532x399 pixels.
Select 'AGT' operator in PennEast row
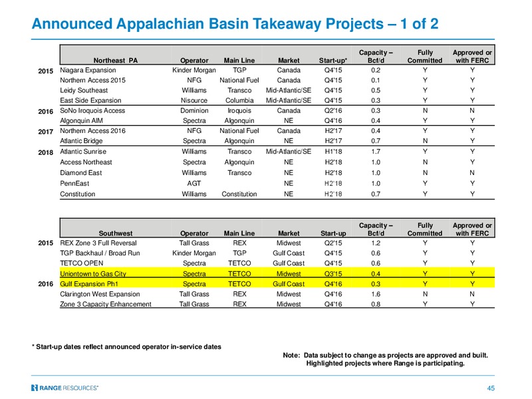(x=194, y=184)
